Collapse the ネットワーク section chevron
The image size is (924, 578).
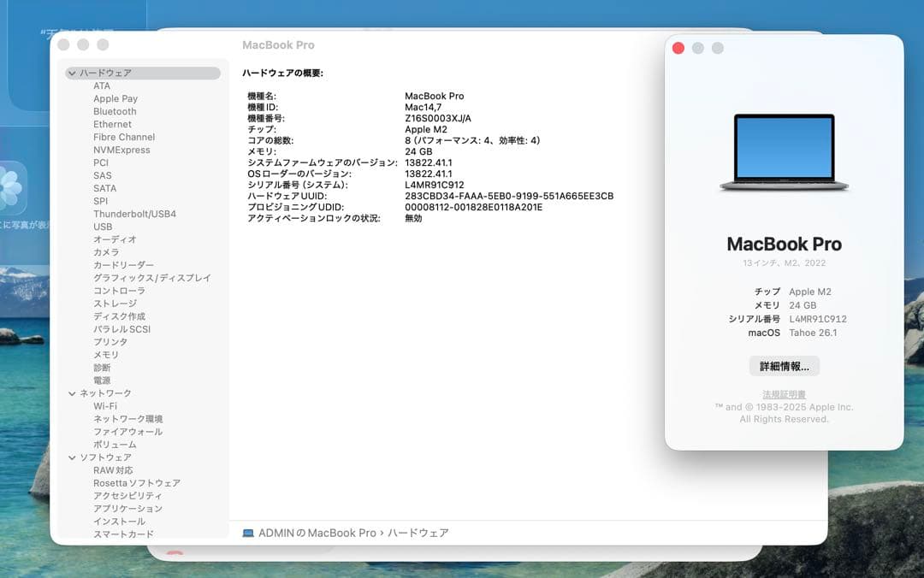(x=72, y=393)
